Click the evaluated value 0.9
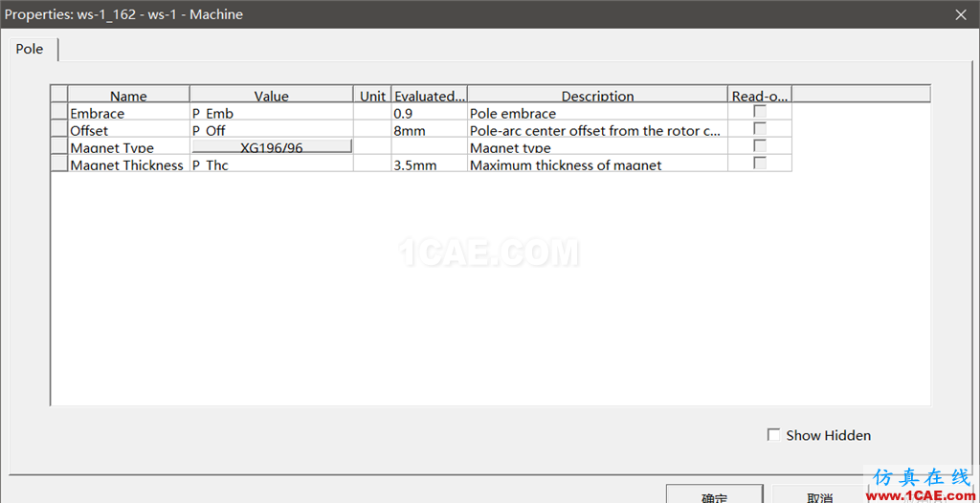The width and height of the screenshot is (980, 503). tap(430, 113)
